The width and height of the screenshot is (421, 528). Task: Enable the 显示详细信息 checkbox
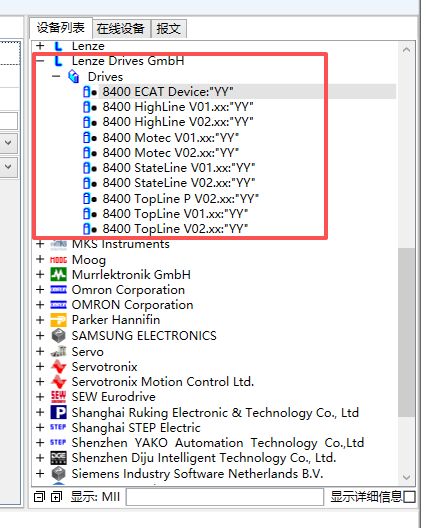click(x=410, y=497)
